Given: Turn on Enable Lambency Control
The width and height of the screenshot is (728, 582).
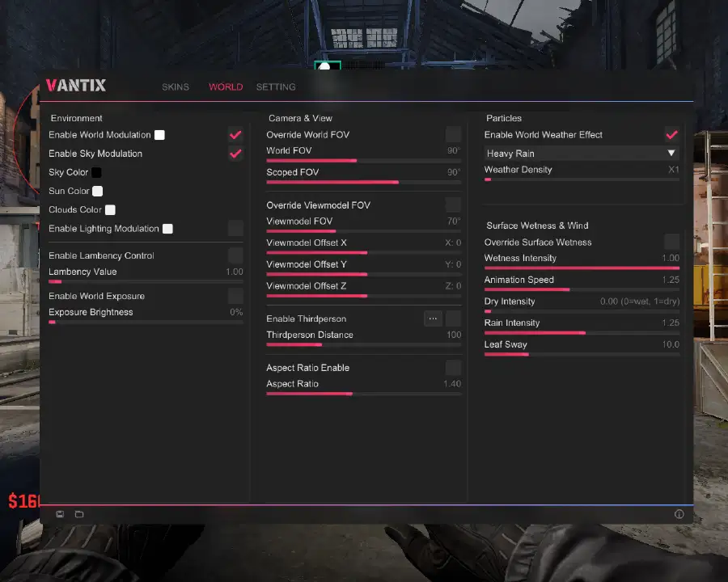Looking at the screenshot, I should [x=235, y=255].
